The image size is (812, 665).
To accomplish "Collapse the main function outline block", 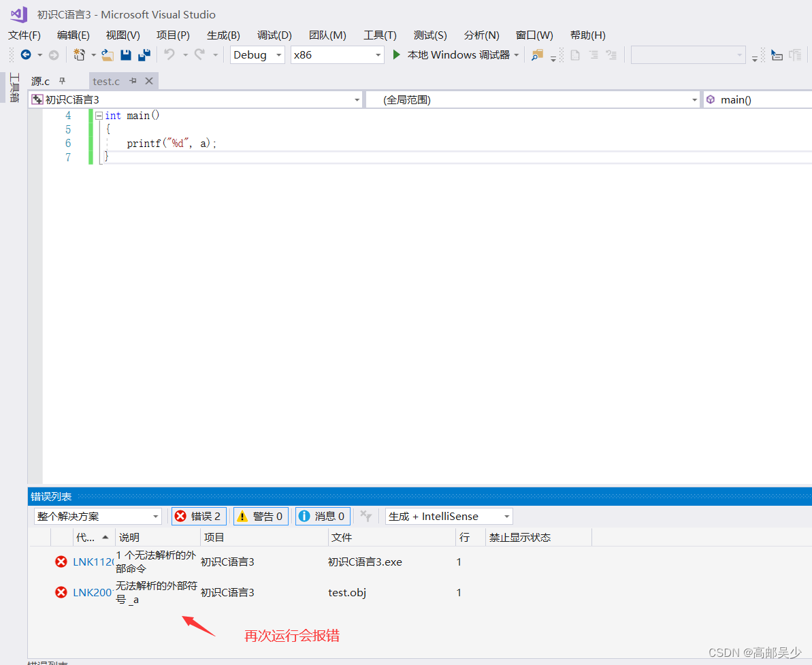I will click(99, 116).
